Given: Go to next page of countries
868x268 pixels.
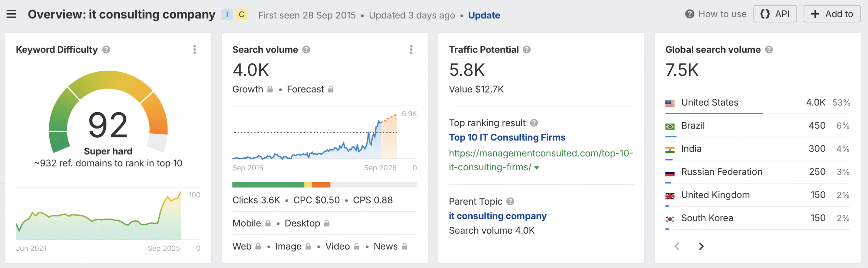Looking at the screenshot, I should (x=701, y=246).
